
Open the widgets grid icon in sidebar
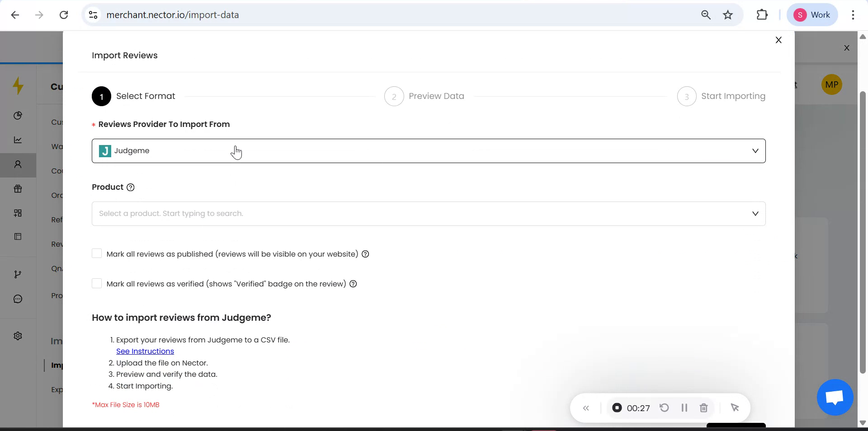click(x=18, y=213)
